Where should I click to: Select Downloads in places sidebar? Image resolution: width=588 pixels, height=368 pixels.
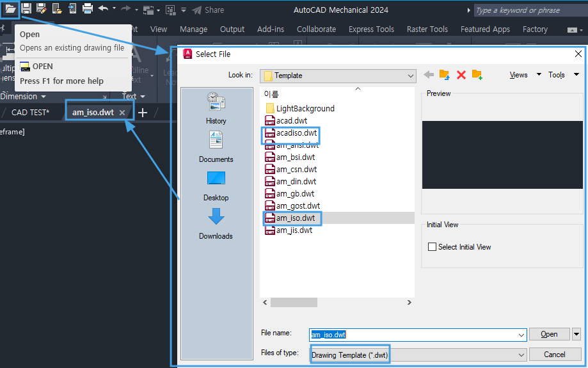coord(216,223)
